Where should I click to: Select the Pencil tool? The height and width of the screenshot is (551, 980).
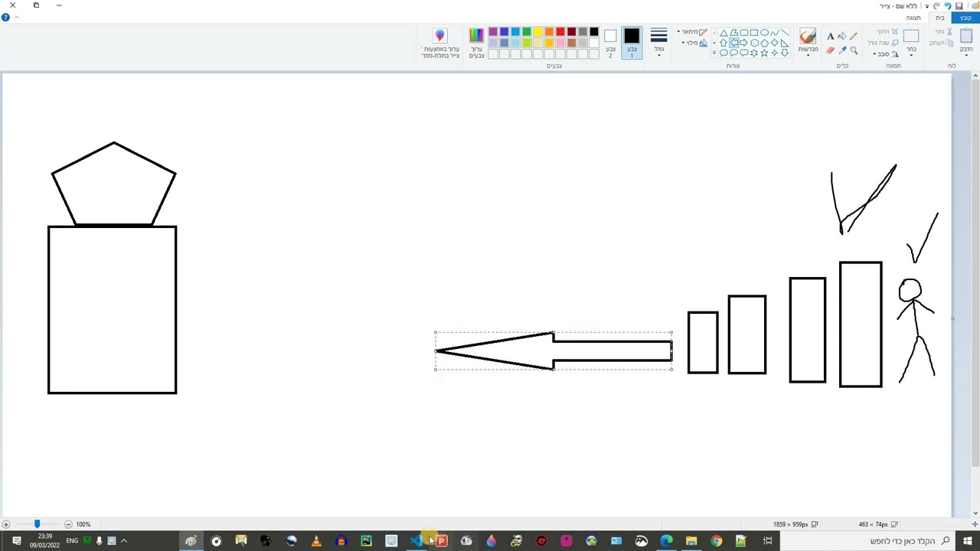tap(853, 36)
